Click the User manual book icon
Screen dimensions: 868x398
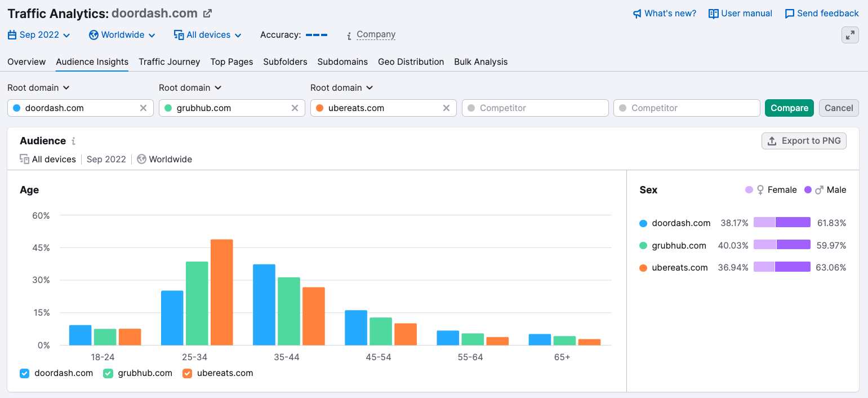point(713,14)
